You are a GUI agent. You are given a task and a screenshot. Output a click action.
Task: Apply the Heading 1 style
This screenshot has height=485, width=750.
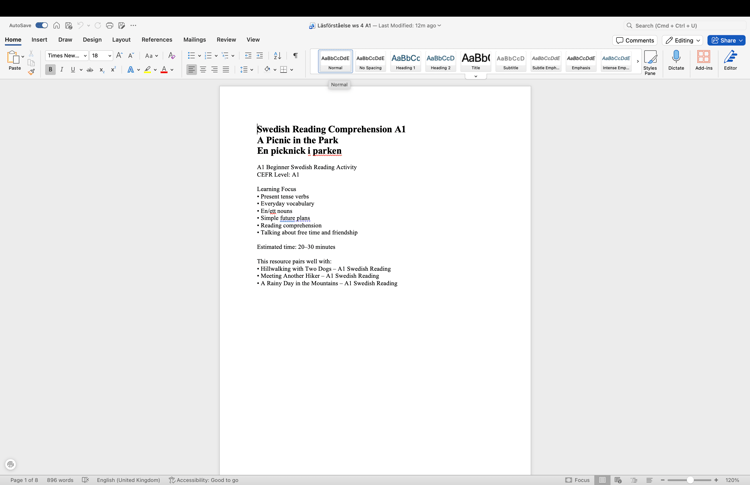pos(406,61)
